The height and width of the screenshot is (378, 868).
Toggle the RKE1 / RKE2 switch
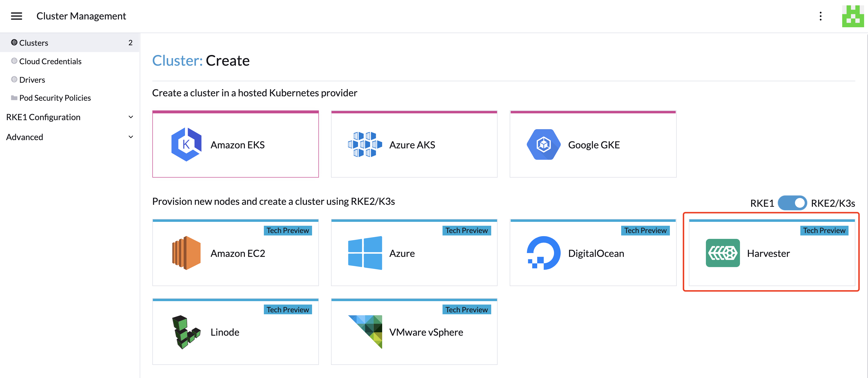(792, 203)
